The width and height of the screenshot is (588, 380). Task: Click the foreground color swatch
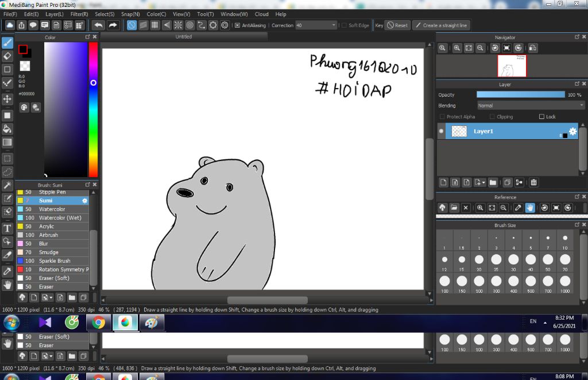pyautogui.click(x=23, y=49)
